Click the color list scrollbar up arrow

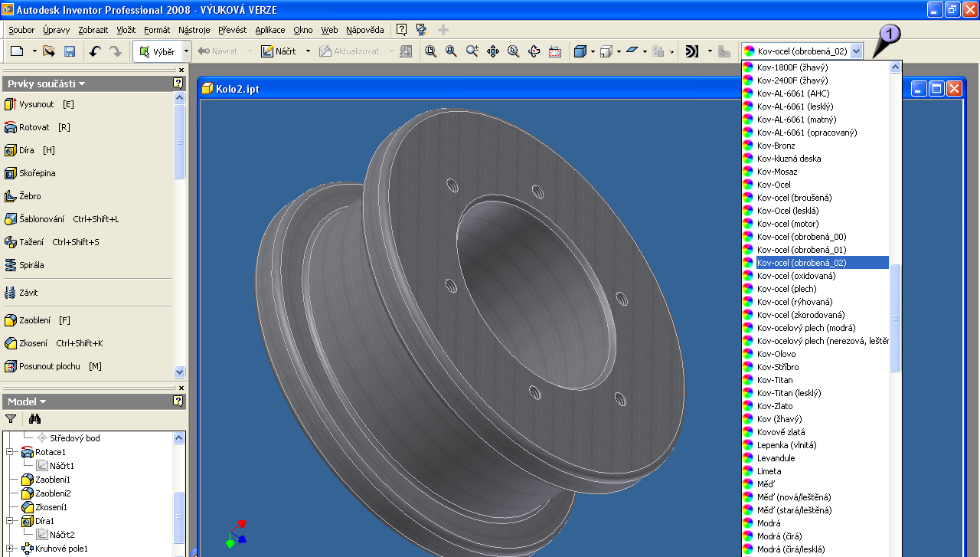pos(896,67)
